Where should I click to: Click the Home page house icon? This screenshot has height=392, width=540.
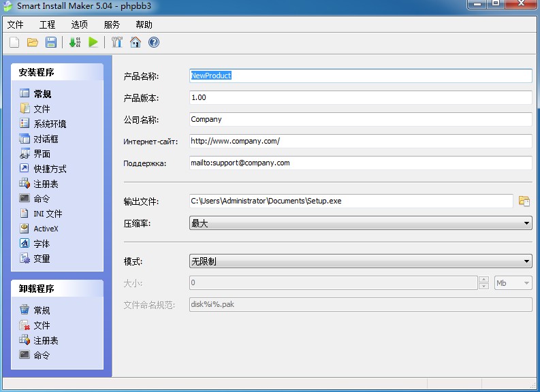tap(136, 42)
